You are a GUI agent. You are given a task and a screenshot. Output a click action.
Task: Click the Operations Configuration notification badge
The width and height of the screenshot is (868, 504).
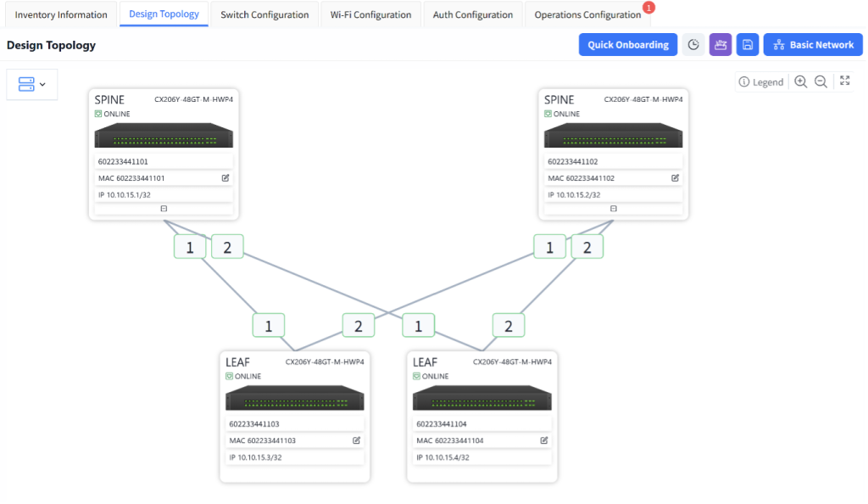tap(648, 8)
